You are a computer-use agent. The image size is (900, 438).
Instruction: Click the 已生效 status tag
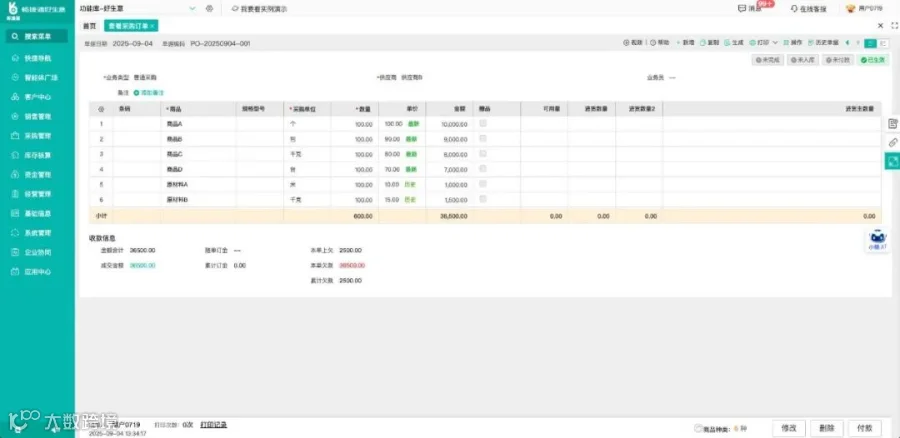tap(873, 60)
